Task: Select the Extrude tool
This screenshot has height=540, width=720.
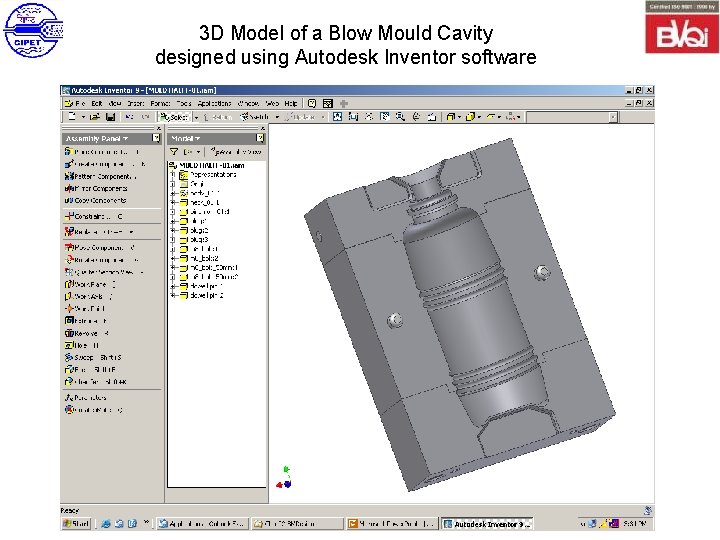Action: coord(86,321)
